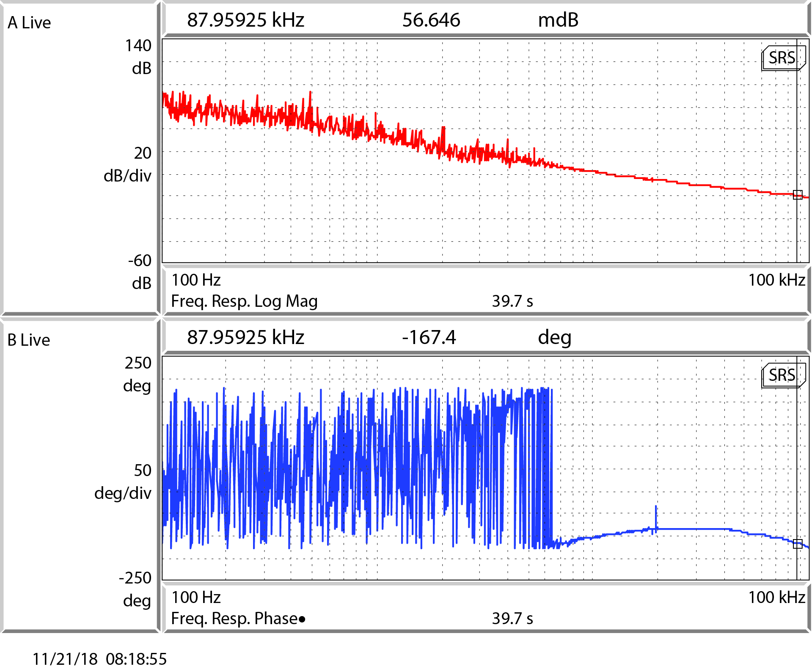The image size is (812, 669).
Task: Select the "Freq. Resp. Log Mag" measurement label
Action: [x=244, y=301]
